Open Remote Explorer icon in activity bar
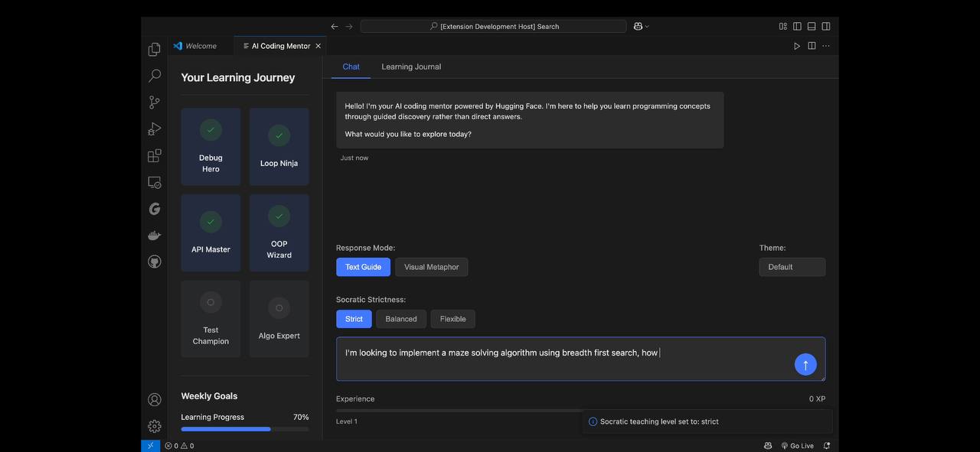 [x=155, y=182]
